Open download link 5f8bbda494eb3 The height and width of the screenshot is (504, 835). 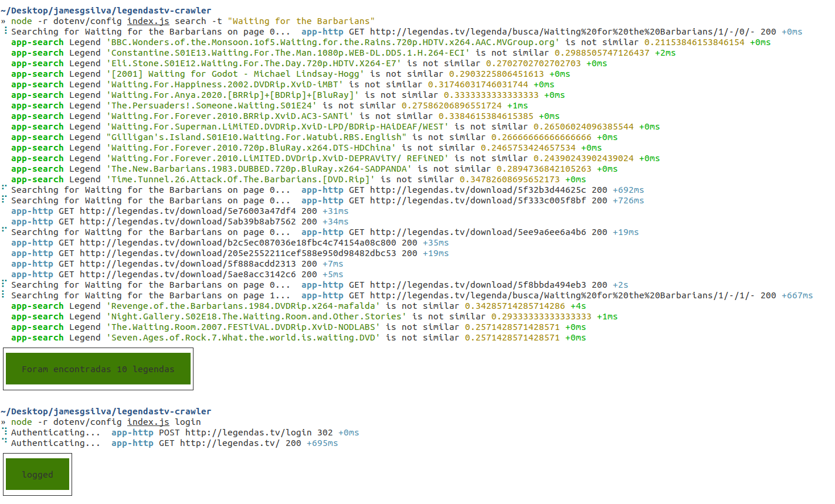(x=478, y=285)
